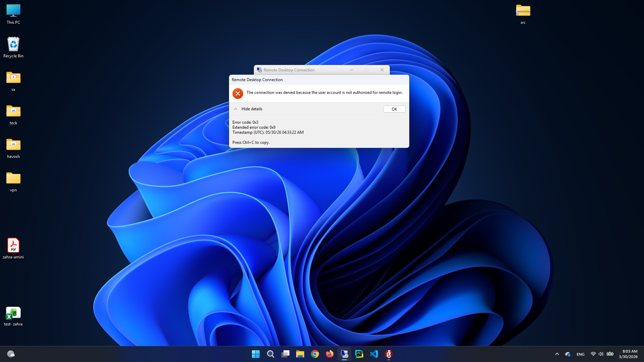
Task: Launch Firefox from the taskbar
Action: click(329, 354)
